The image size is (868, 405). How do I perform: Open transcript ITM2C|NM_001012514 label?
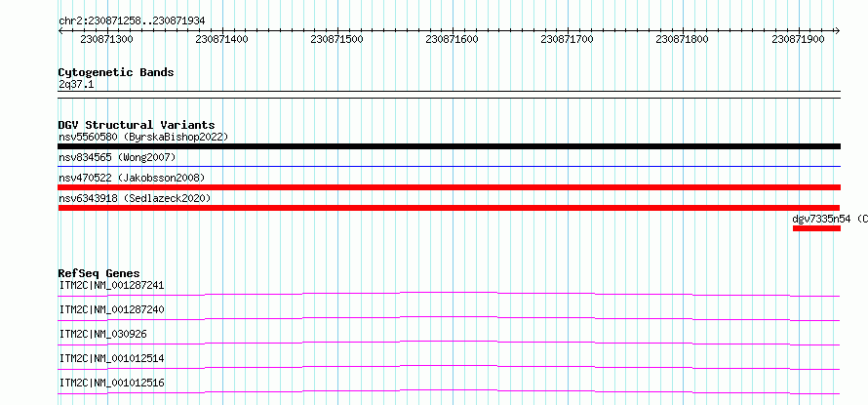click(111, 358)
